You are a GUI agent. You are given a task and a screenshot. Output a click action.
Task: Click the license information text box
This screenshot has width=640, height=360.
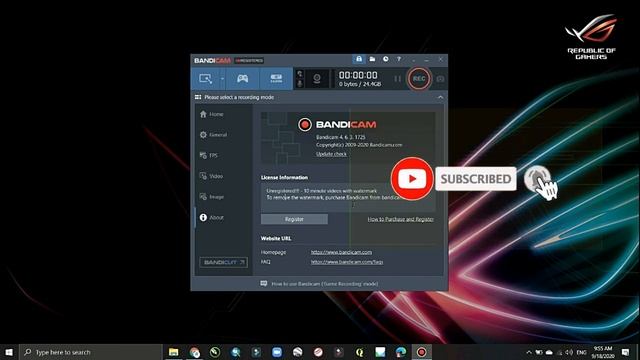tap(348, 198)
